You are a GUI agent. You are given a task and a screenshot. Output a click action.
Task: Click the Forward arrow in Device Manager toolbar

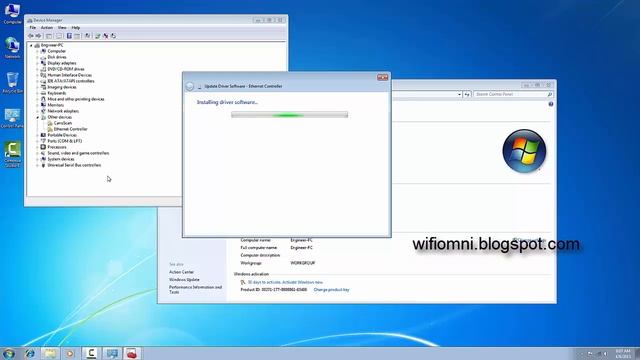39,36
